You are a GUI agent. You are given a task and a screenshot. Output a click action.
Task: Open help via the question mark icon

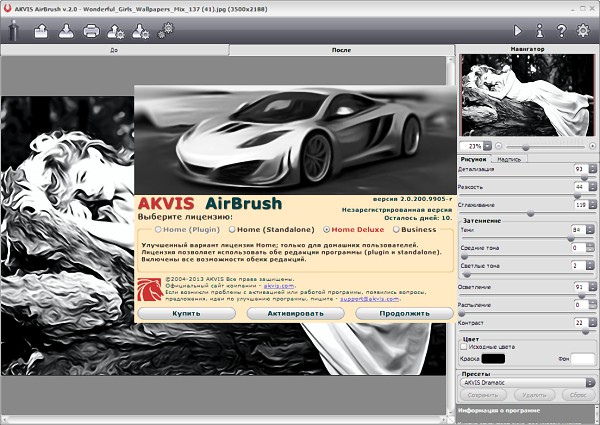(x=560, y=31)
